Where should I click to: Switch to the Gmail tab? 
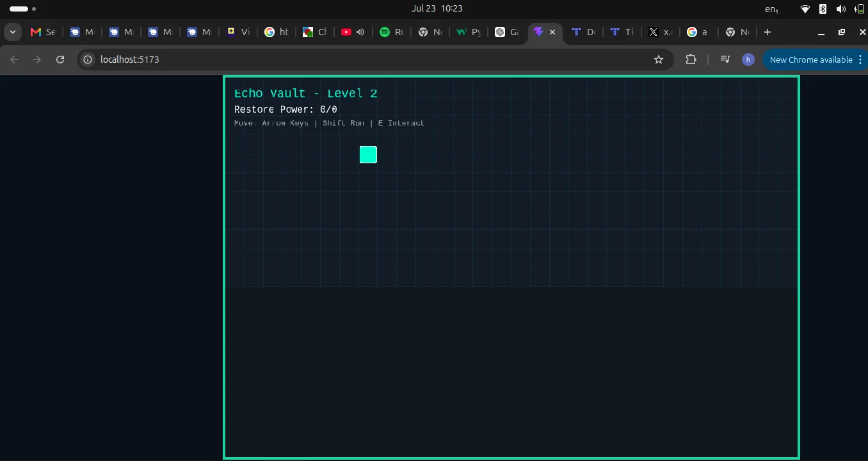click(x=43, y=32)
